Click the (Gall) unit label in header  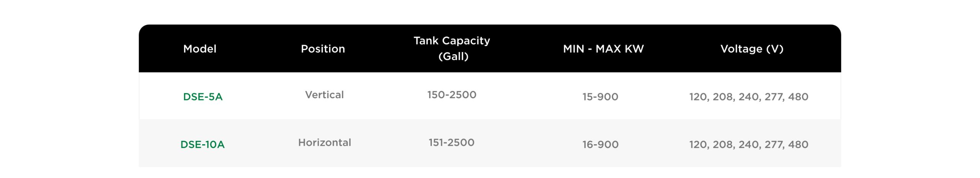[453, 56]
